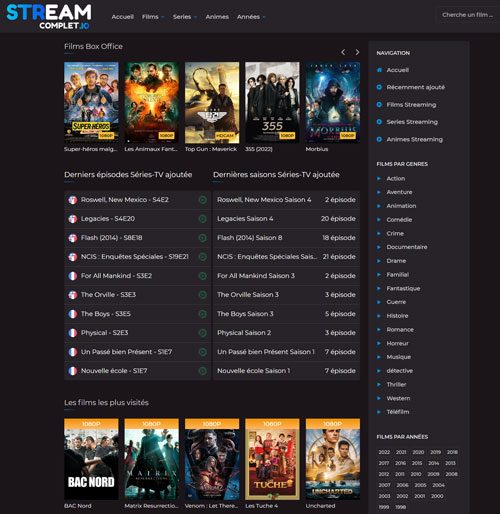Click play icon for For All Mankind S3E2
The width and height of the screenshot is (500, 514).
[x=202, y=276]
